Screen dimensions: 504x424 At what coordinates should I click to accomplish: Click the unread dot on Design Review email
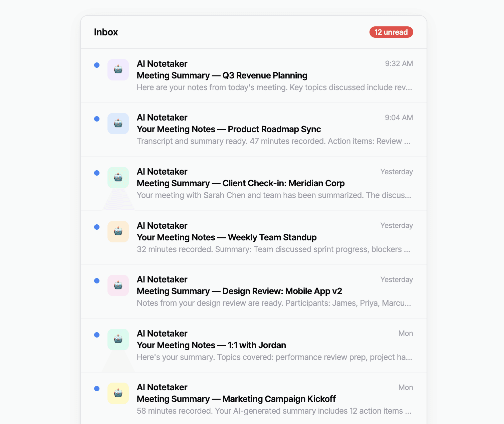(97, 281)
